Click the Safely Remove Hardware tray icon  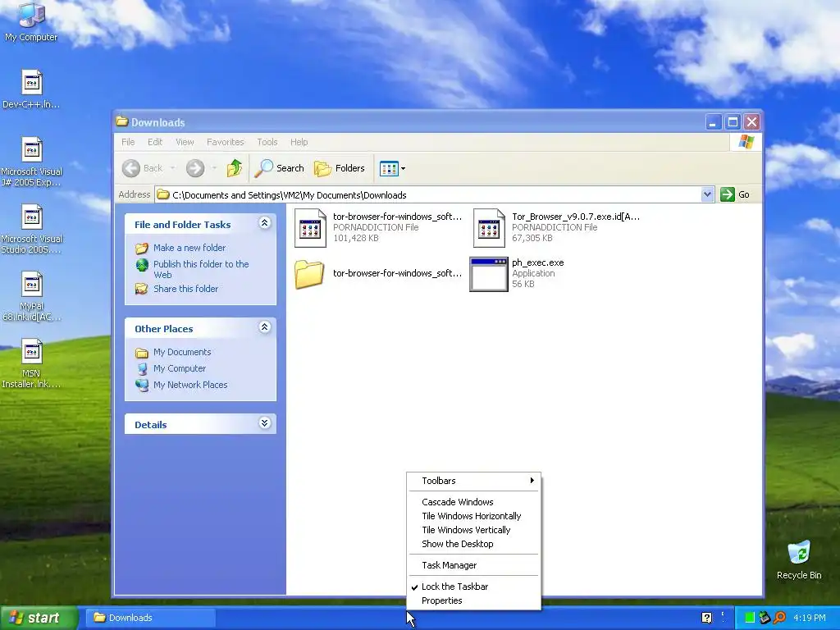coord(765,618)
